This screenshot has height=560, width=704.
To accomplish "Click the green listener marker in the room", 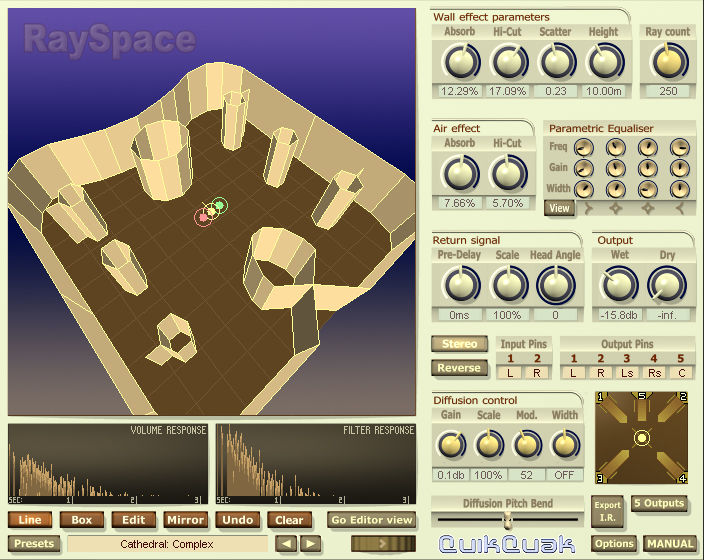I will 219,206.
